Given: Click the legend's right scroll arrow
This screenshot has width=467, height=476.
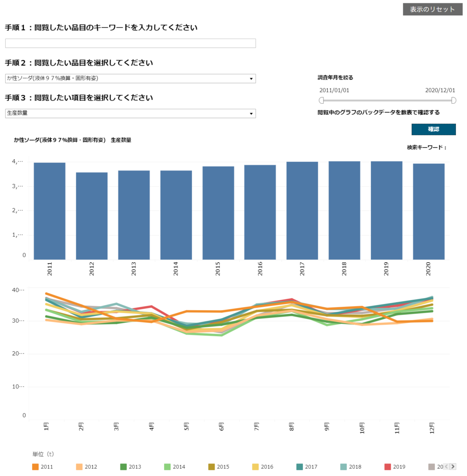Looking at the screenshot, I should coord(453,466).
